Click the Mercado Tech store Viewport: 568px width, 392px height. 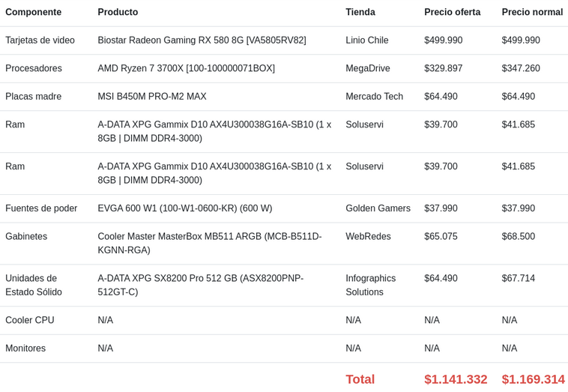click(x=374, y=97)
